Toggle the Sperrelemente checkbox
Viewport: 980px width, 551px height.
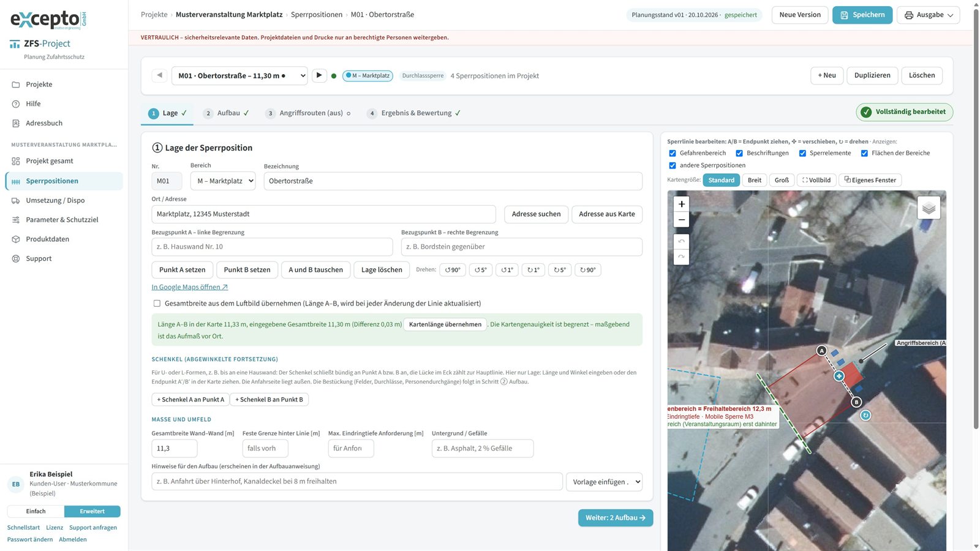pos(802,153)
